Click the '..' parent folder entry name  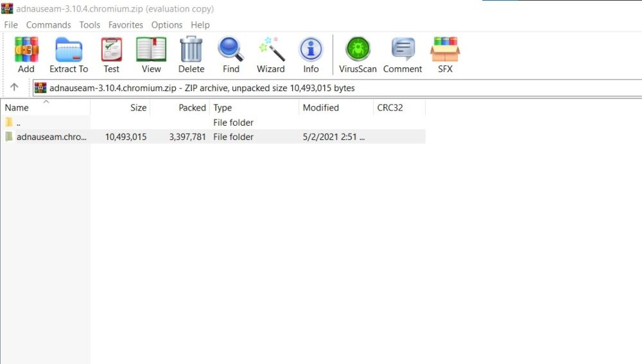coord(19,123)
